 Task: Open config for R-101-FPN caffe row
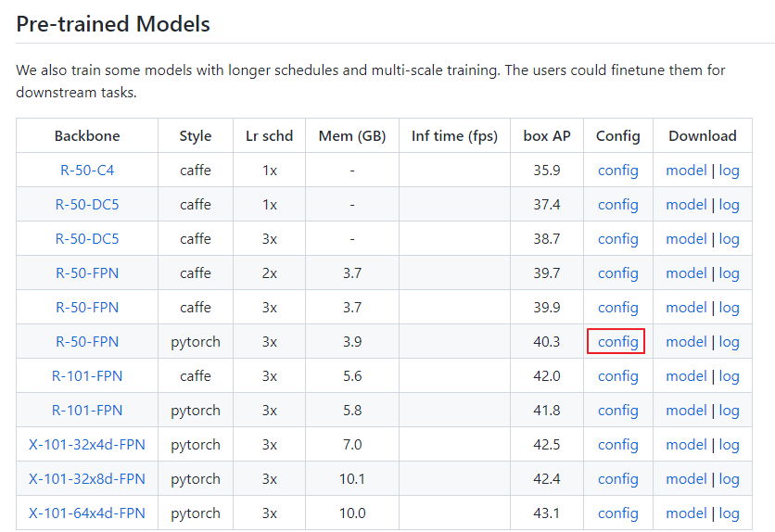pyautogui.click(x=617, y=376)
